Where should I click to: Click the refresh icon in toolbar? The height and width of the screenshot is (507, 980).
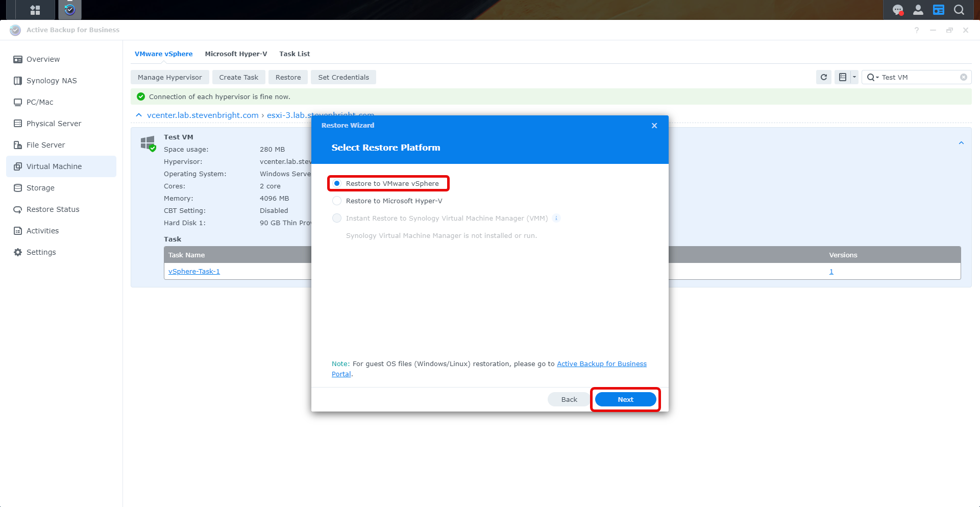point(823,77)
